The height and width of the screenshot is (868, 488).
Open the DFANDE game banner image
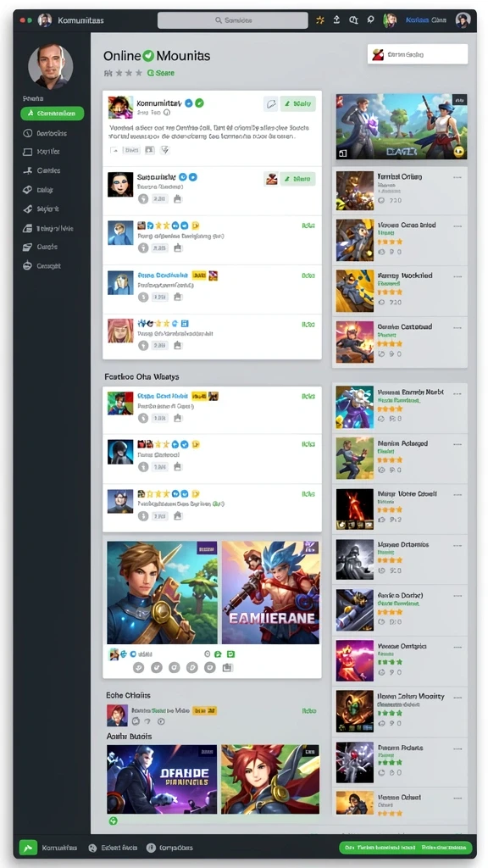click(162, 779)
